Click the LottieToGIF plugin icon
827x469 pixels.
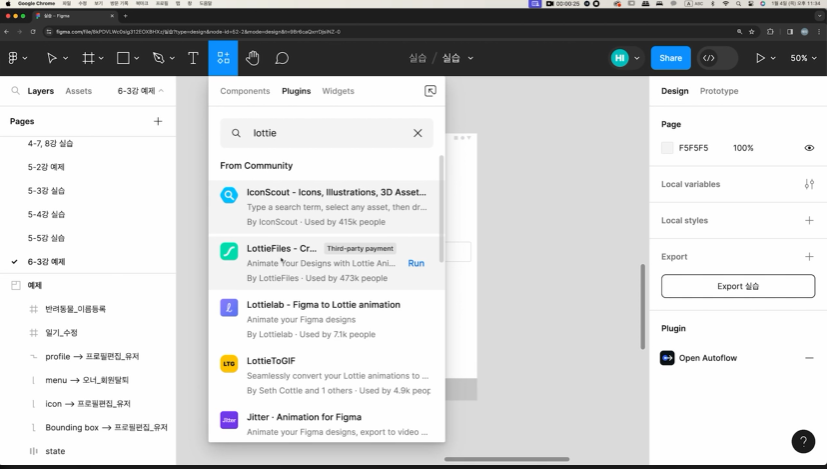click(x=229, y=363)
